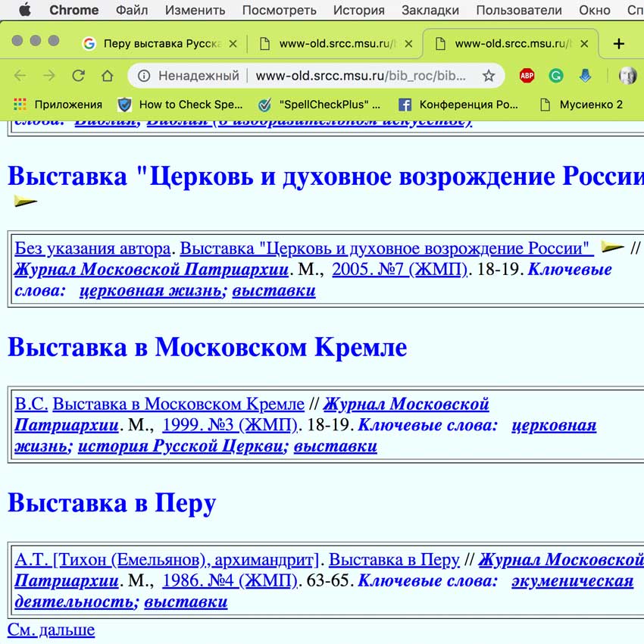The height and width of the screenshot is (644, 644).
Task: Close the middle www-old.srcc.msu.ru tab
Action: click(x=408, y=43)
